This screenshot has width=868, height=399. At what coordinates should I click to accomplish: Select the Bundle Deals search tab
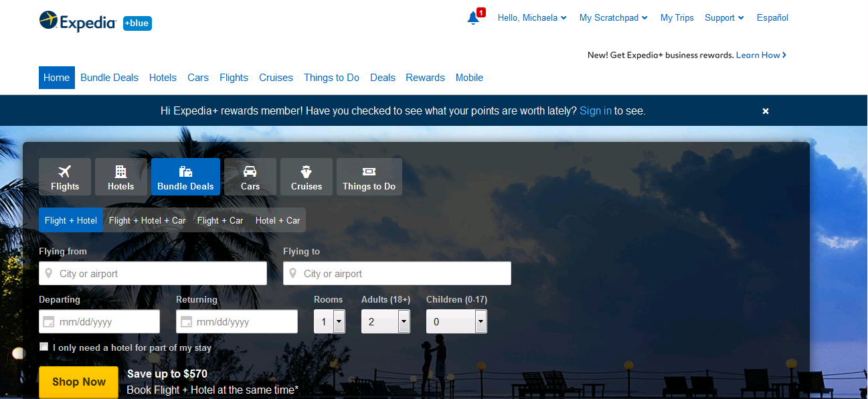click(x=185, y=177)
